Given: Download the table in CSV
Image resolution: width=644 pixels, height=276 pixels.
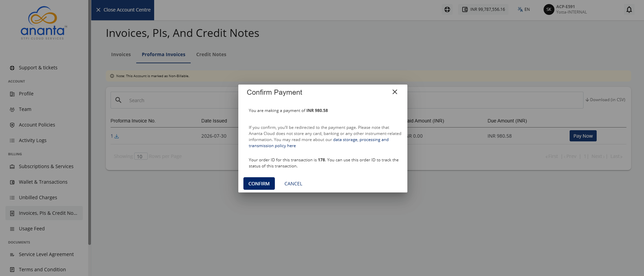Looking at the screenshot, I should coord(605,100).
